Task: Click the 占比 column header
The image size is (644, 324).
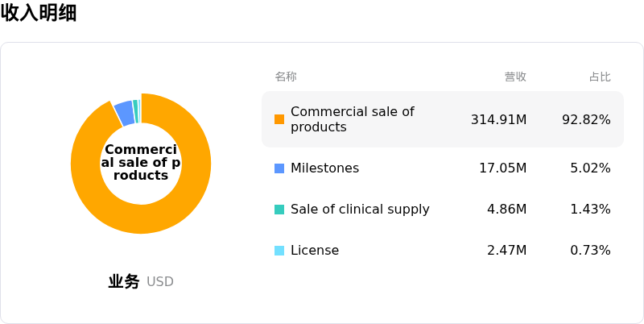Action: 600,77
